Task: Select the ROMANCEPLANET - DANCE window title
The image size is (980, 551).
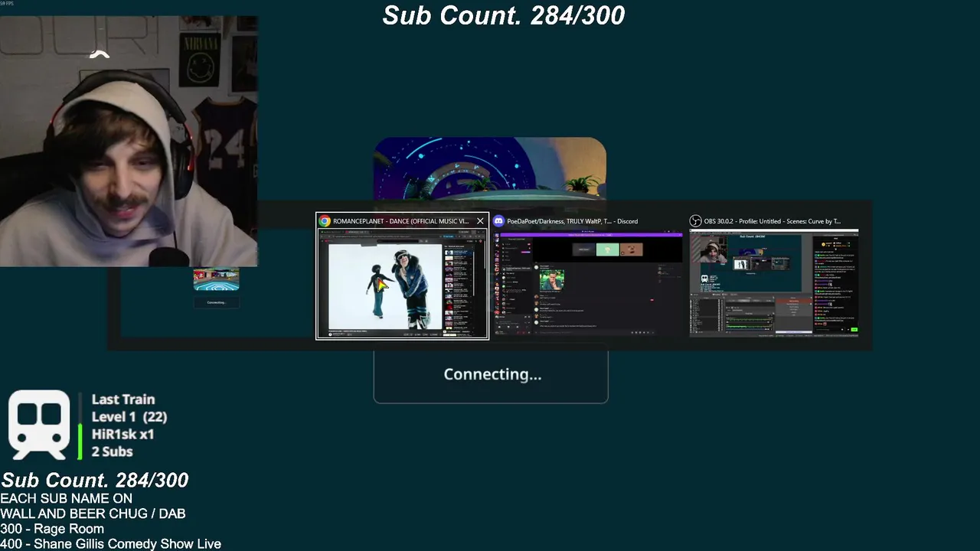Action: [x=400, y=221]
